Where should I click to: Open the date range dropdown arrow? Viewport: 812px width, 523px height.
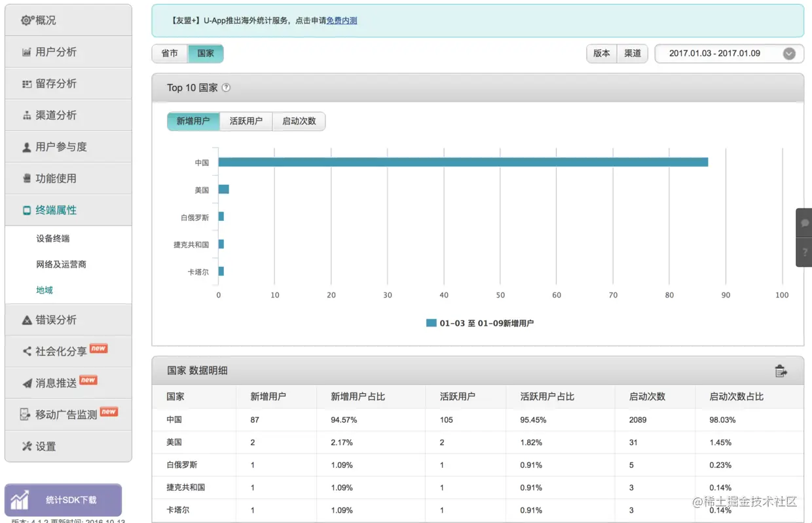(789, 54)
